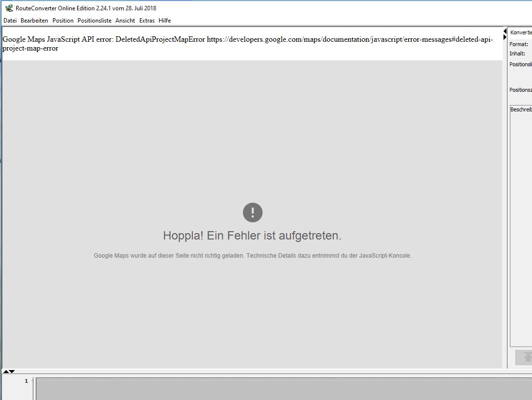Collapse map panel with left-pointing split arrow

[x=505, y=31]
